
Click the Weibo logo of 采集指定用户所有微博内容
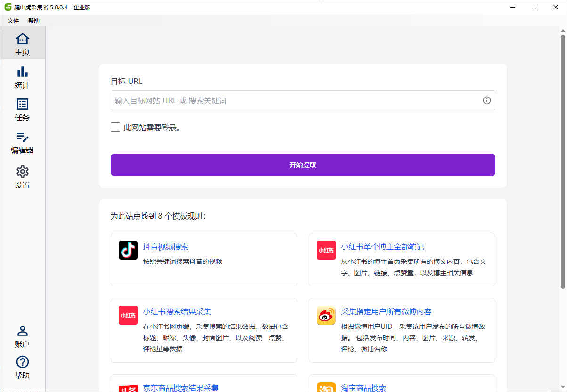click(x=326, y=315)
